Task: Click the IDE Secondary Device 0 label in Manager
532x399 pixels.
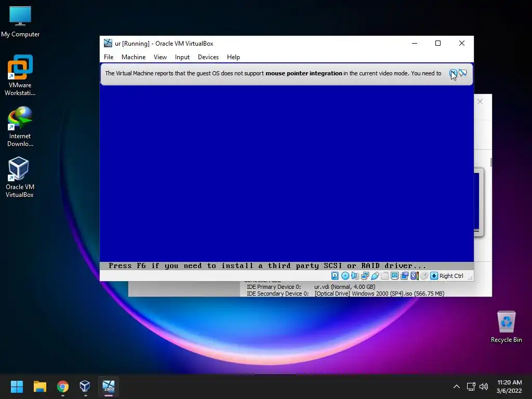Action: click(277, 294)
